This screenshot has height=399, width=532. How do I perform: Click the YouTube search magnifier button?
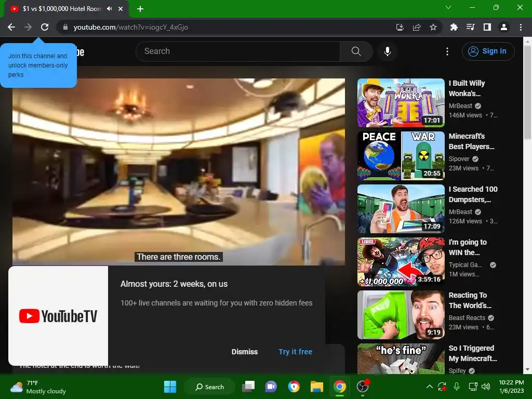click(356, 51)
